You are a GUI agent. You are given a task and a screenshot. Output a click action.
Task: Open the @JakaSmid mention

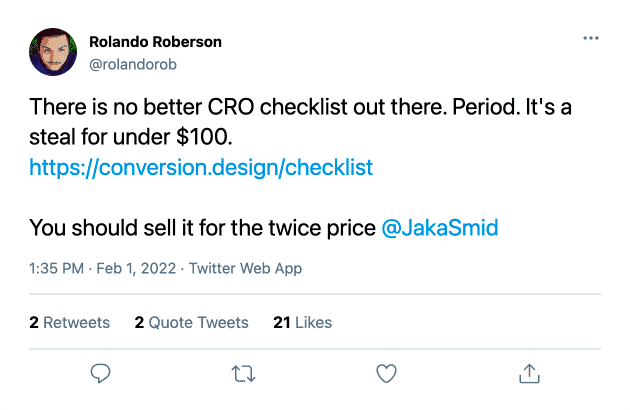440,228
